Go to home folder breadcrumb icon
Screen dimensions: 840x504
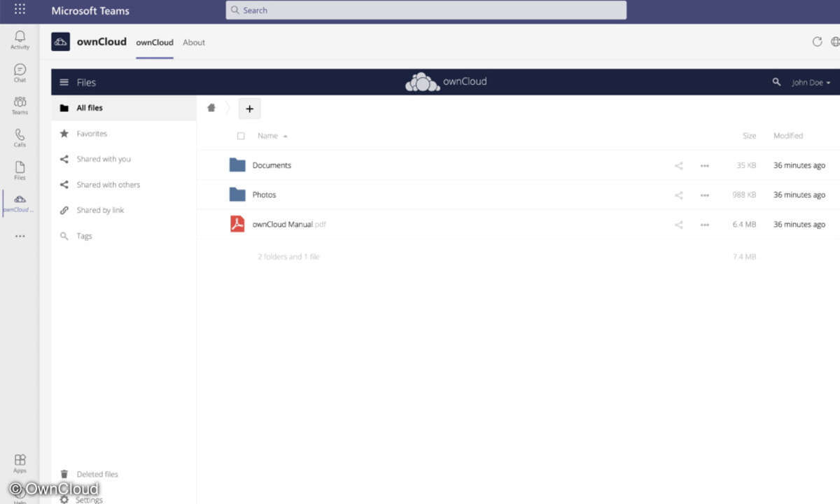tap(211, 108)
